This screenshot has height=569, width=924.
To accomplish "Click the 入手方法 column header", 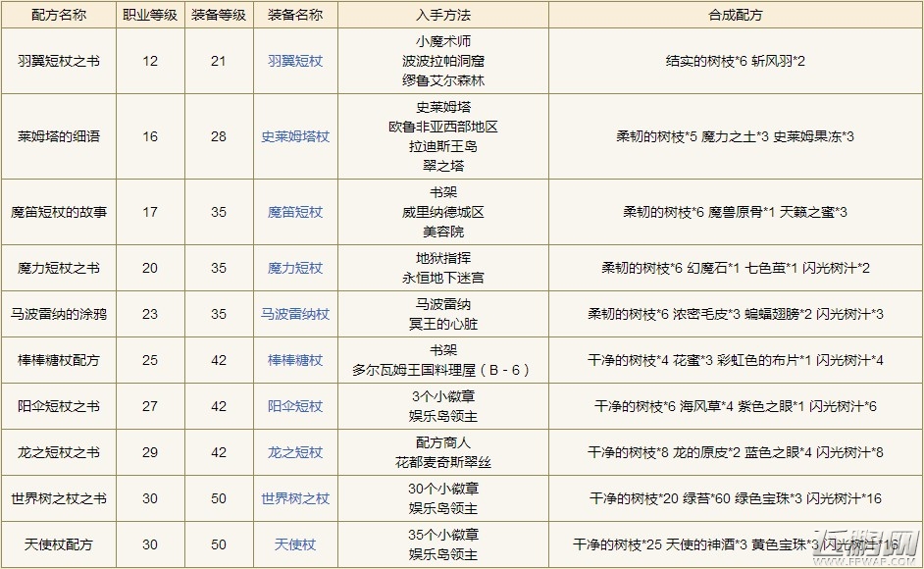I will (443, 15).
